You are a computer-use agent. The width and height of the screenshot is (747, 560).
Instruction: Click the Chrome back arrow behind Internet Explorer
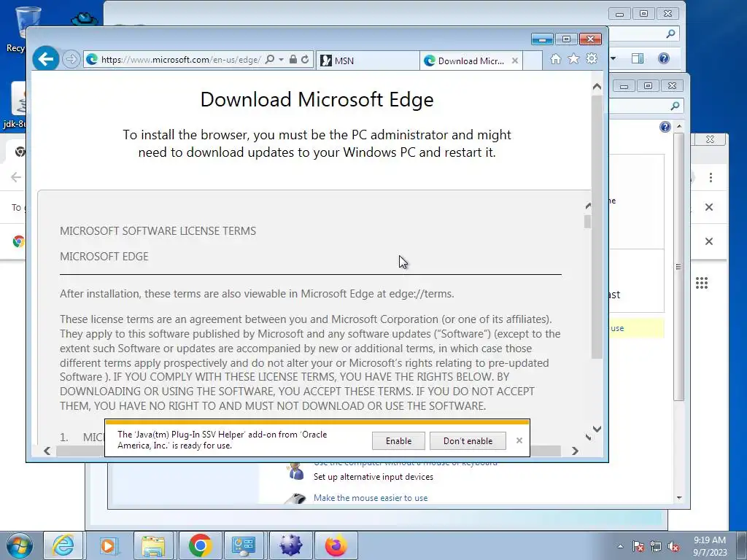pyautogui.click(x=16, y=177)
